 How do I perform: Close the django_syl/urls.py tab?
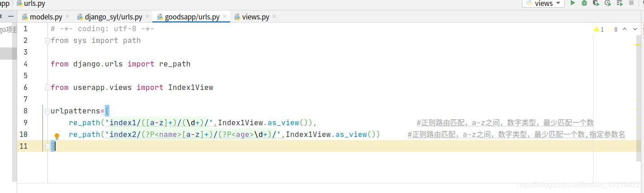coord(147,17)
